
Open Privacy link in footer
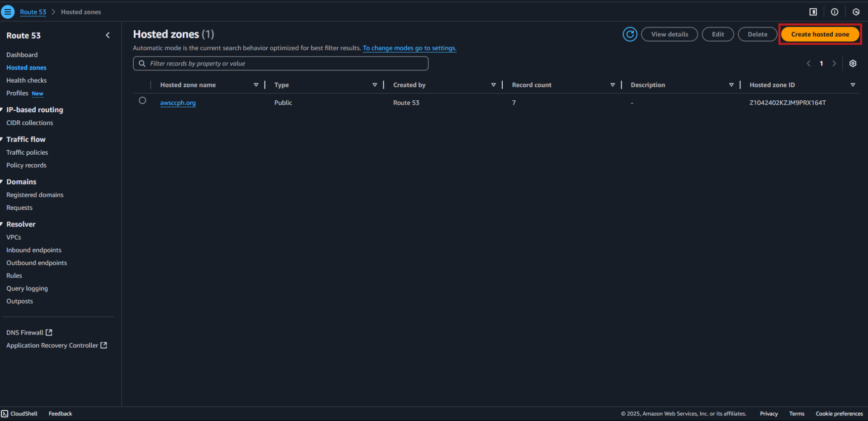tap(769, 414)
